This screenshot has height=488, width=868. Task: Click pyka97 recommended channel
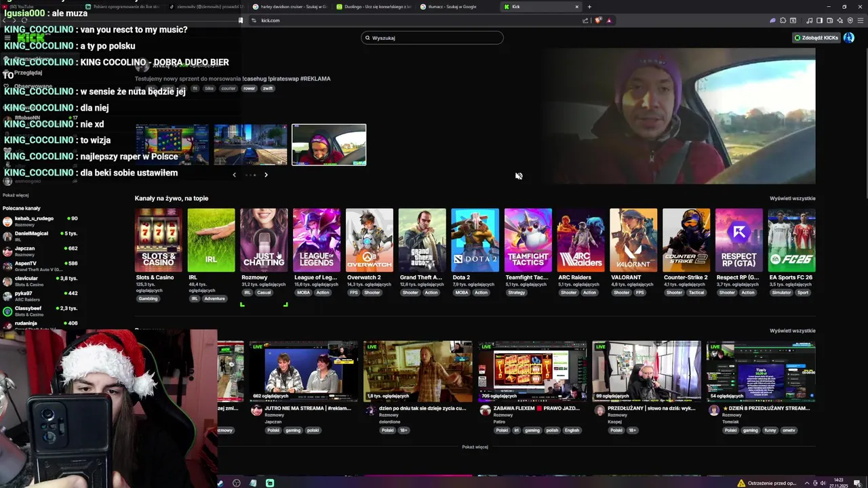(41, 296)
